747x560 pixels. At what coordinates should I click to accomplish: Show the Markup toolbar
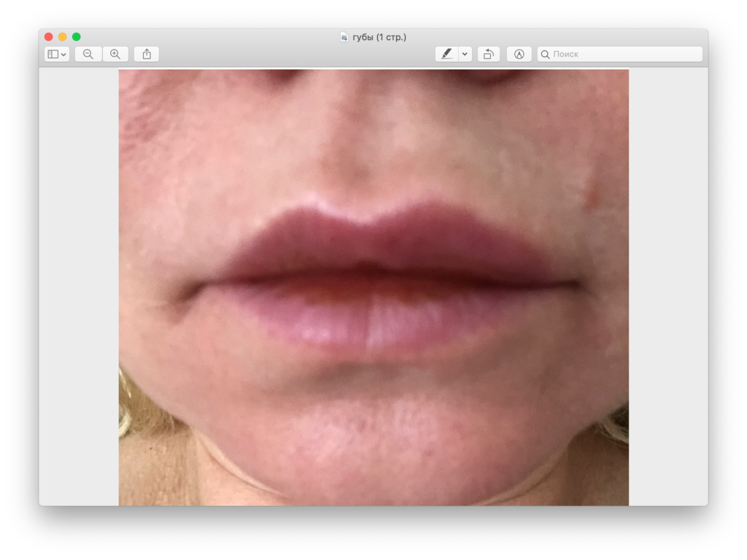519,54
